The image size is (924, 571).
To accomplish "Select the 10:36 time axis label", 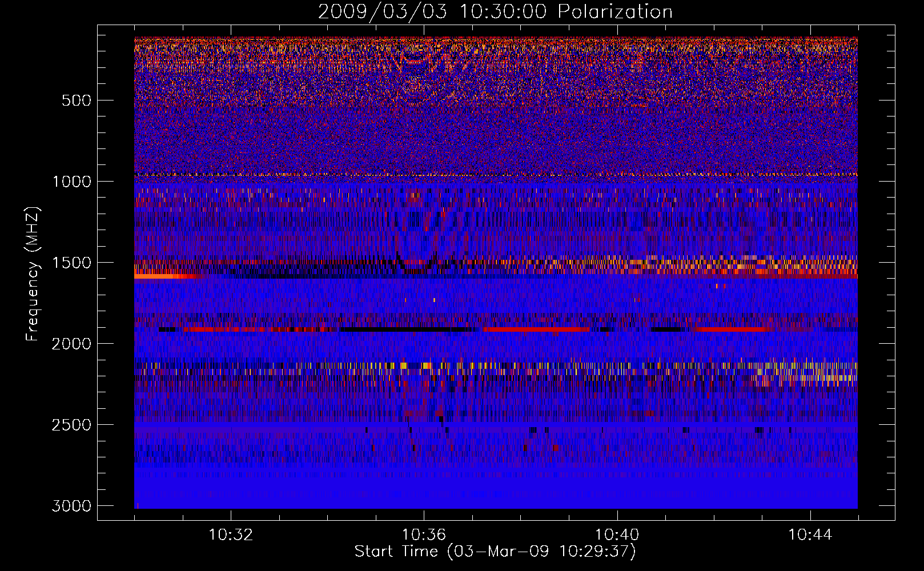I will [x=424, y=534].
